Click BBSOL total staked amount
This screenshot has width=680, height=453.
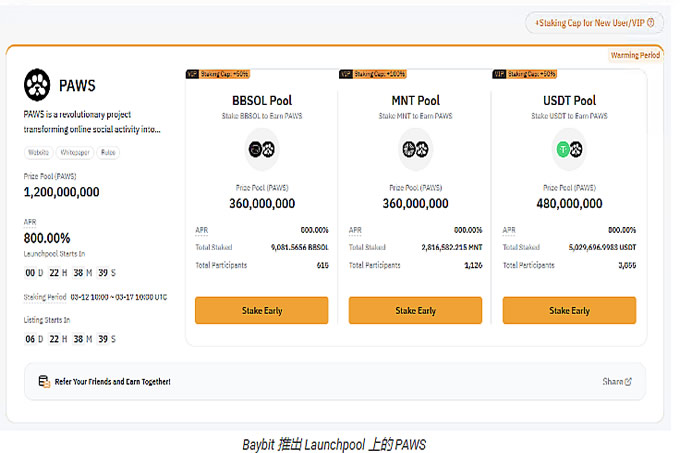pos(300,247)
